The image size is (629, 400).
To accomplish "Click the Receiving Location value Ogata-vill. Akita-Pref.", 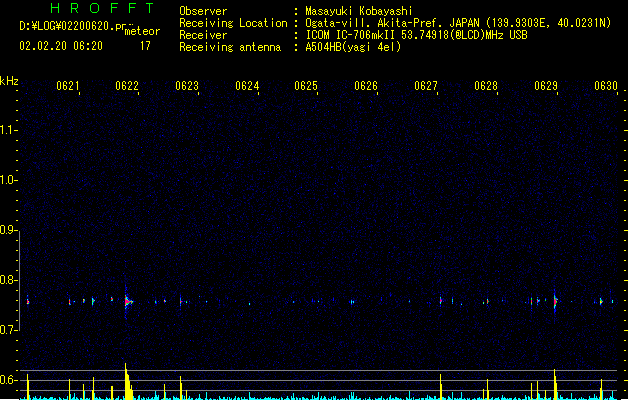I will [374, 23].
